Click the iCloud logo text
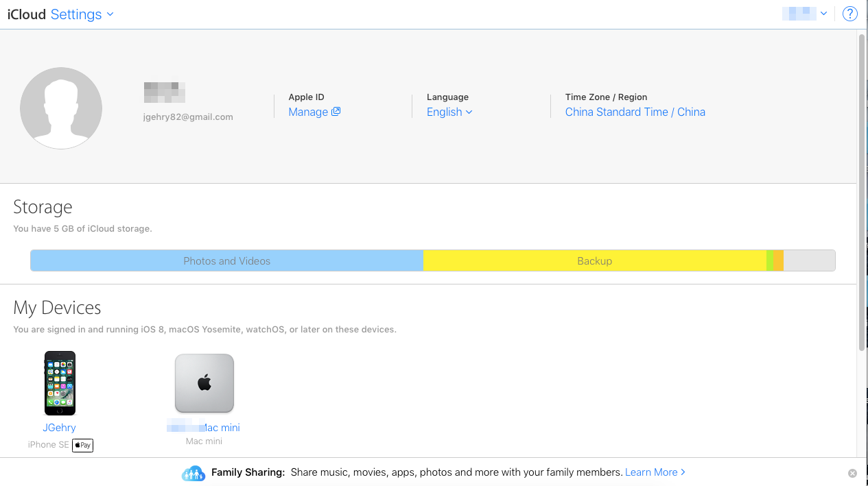This screenshot has height=486, width=868. tap(26, 14)
